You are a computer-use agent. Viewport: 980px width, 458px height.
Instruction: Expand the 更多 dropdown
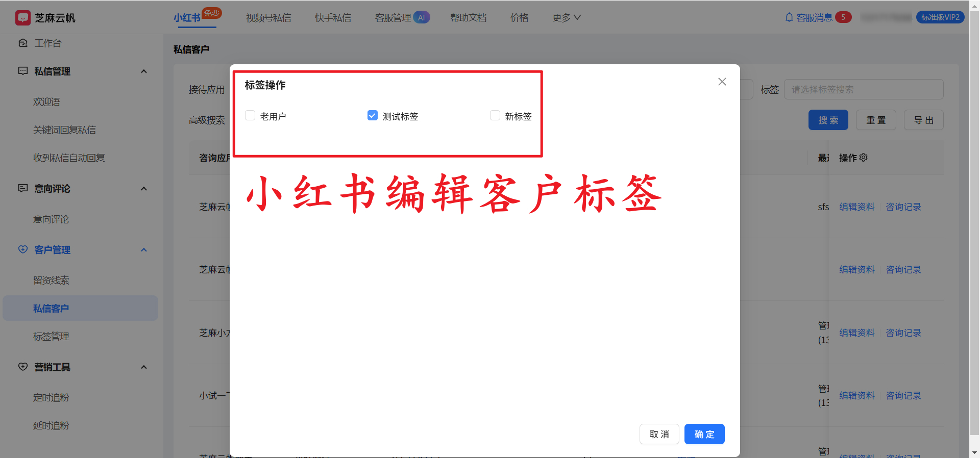[x=567, y=18]
